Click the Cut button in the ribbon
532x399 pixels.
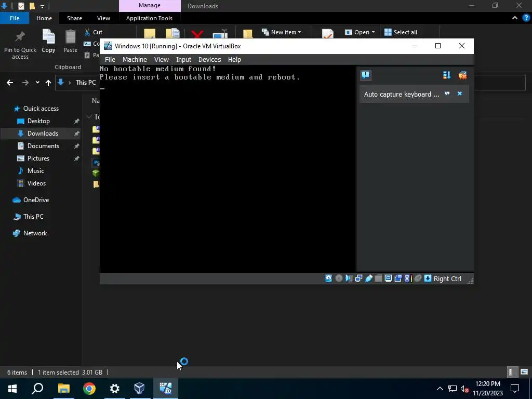(x=94, y=32)
